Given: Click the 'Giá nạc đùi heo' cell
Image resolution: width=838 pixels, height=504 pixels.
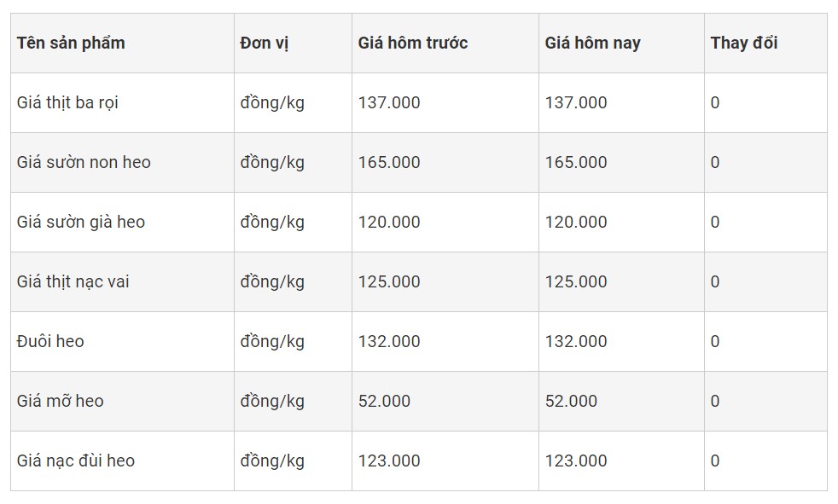Looking at the screenshot, I should (x=76, y=461).
